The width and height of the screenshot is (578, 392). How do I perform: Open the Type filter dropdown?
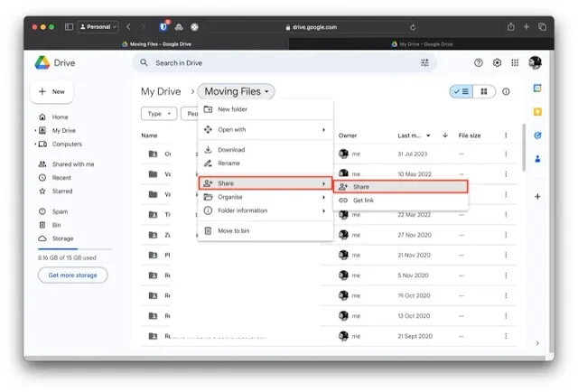pyautogui.click(x=159, y=114)
